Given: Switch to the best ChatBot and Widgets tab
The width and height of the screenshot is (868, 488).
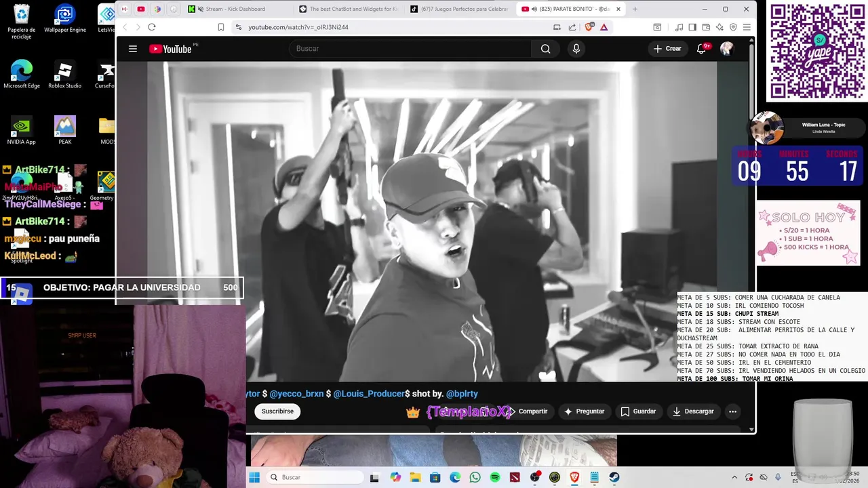Looking at the screenshot, I should tap(349, 9).
